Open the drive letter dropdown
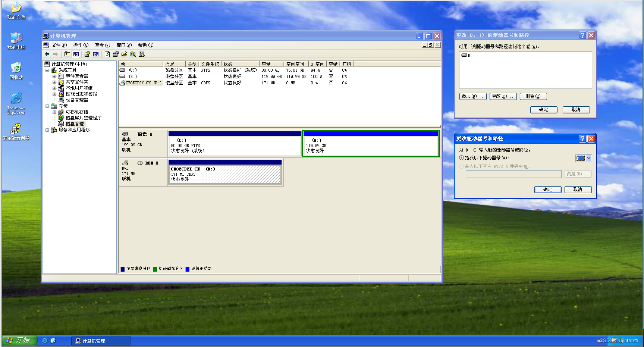Screen dimensions: 644x347 click(x=589, y=158)
